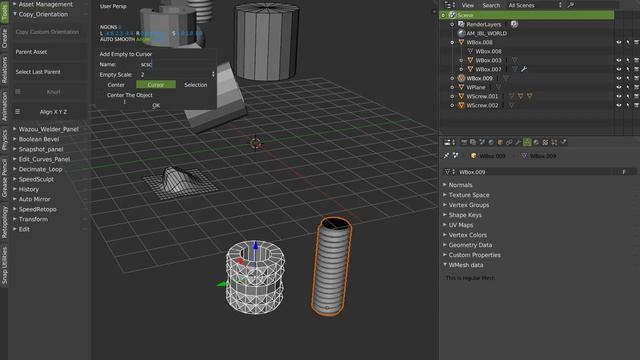This screenshot has width=640, height=360.
Task: Open the Material properties tab icon
Action: [536, 142]
